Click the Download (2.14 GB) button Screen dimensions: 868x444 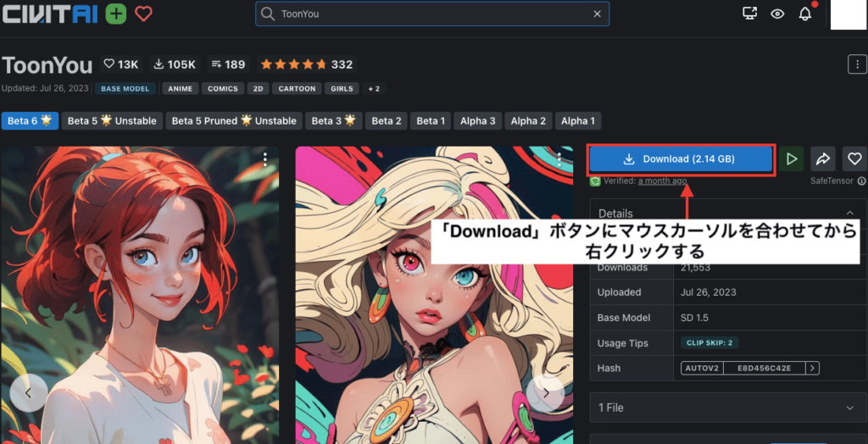pyautogui.click(x=681, y=159)
